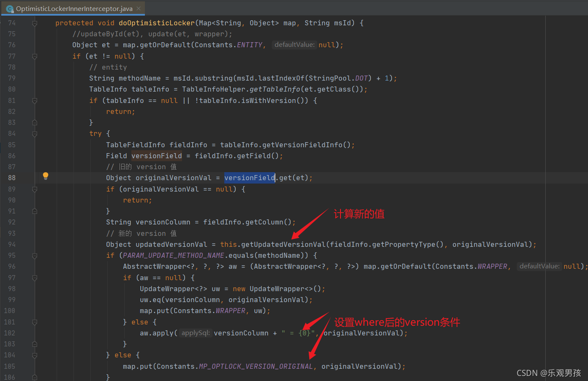Image resolution: width=588 pixels, height=381 pixels.
Task: Click aw.apply on line 102
Action: coord(157,333)
